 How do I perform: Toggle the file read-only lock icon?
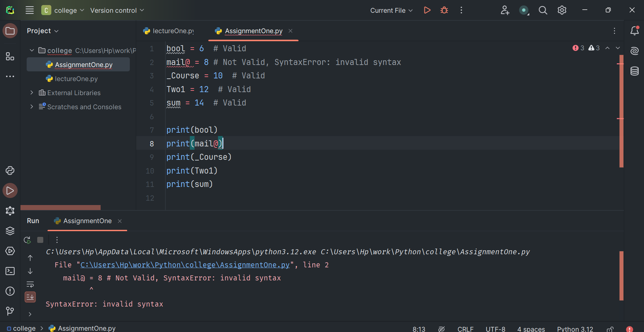pyautogui.click(x=610, y=329)
